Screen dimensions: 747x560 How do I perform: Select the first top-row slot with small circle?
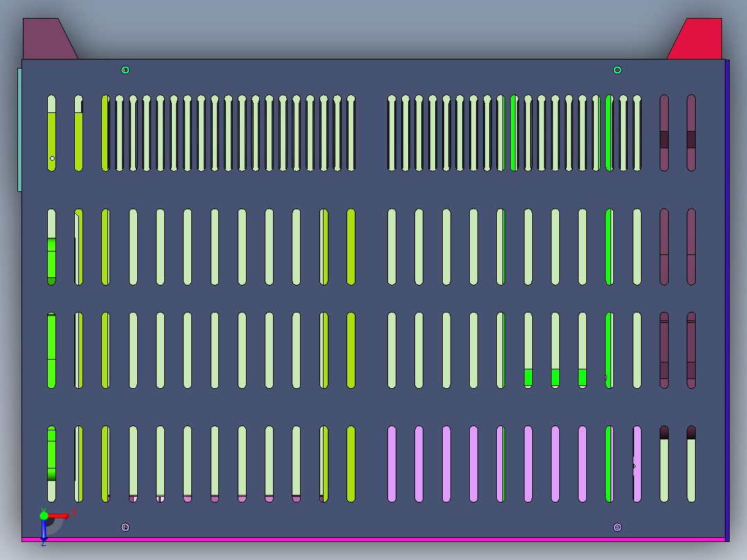point(51,133)
